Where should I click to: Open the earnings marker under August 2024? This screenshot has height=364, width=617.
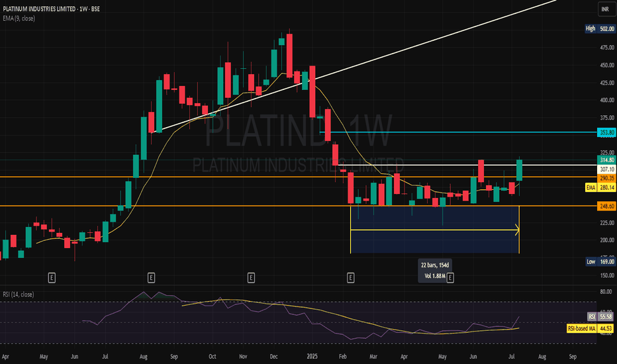[x=151, y=278]
